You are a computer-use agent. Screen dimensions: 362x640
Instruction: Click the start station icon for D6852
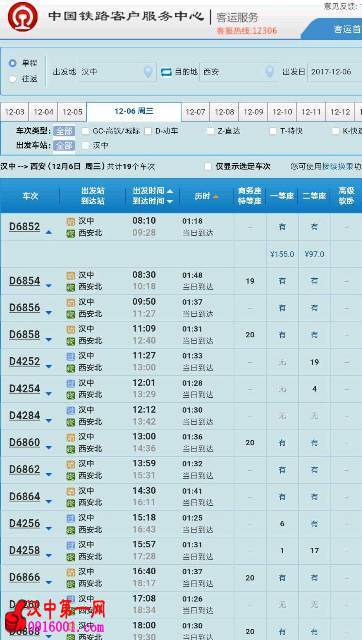71,222
